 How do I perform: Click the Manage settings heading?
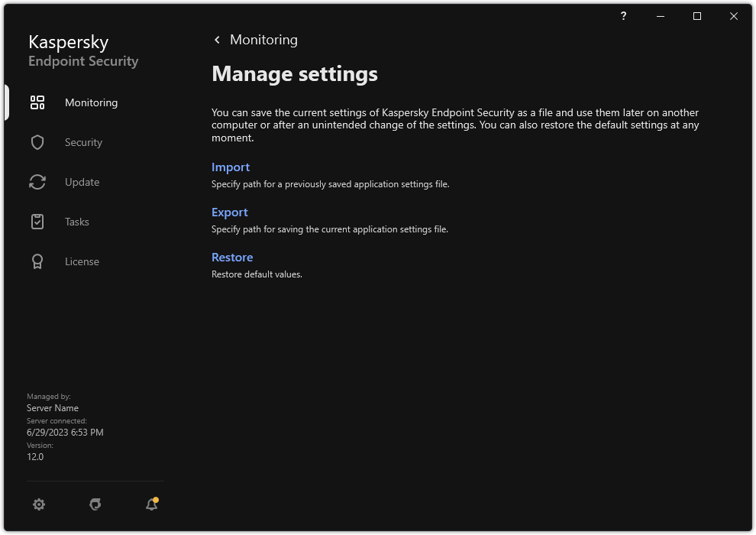click(x=295, y=73)
